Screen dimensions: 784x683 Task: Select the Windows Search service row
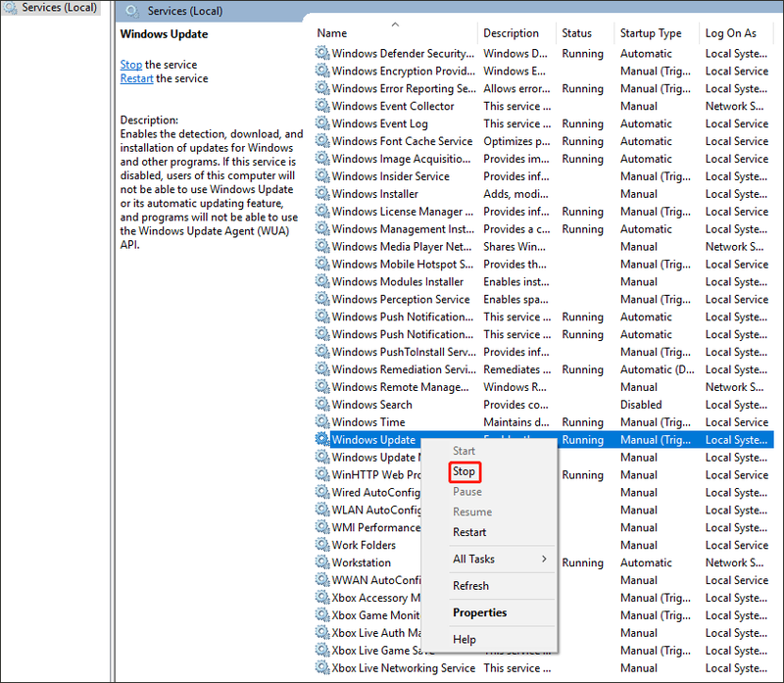click(x=544, y=405)
